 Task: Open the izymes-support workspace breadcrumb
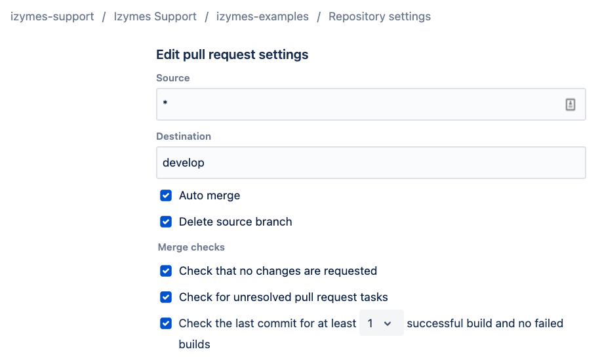(52, 16)
